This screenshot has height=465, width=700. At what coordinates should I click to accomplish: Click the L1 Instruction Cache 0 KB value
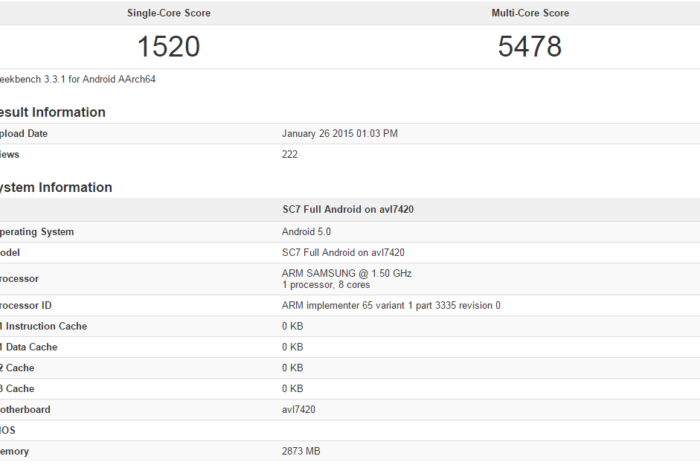(x=293, y=326)
